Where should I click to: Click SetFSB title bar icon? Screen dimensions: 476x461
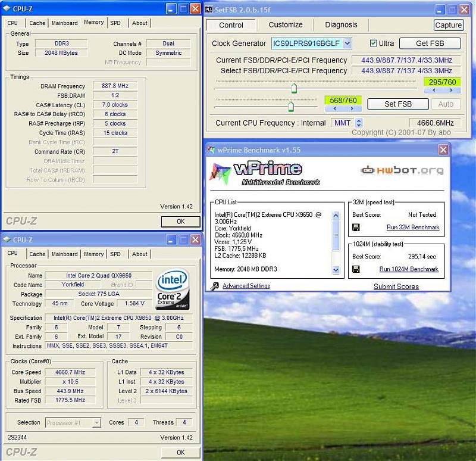209,10
